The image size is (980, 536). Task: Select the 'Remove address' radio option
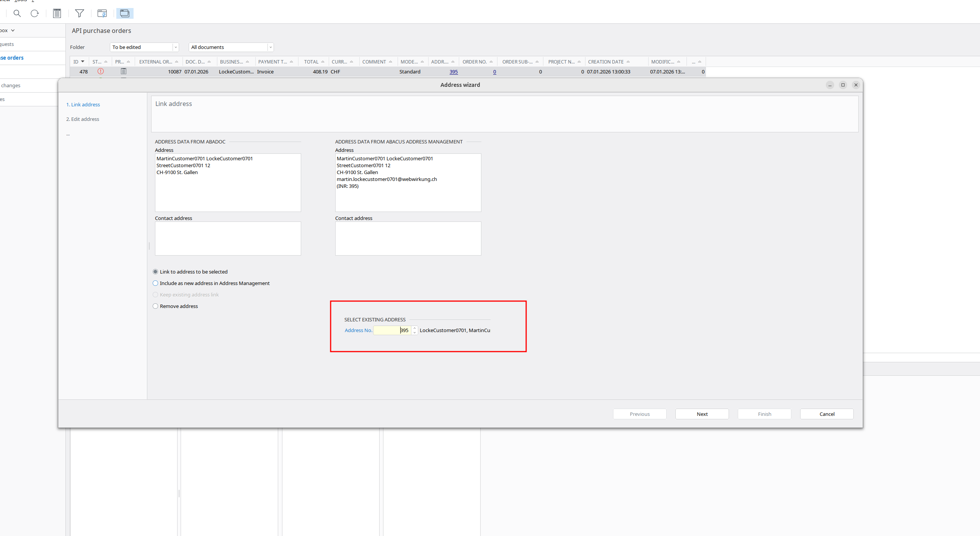[x=155, y=306]
